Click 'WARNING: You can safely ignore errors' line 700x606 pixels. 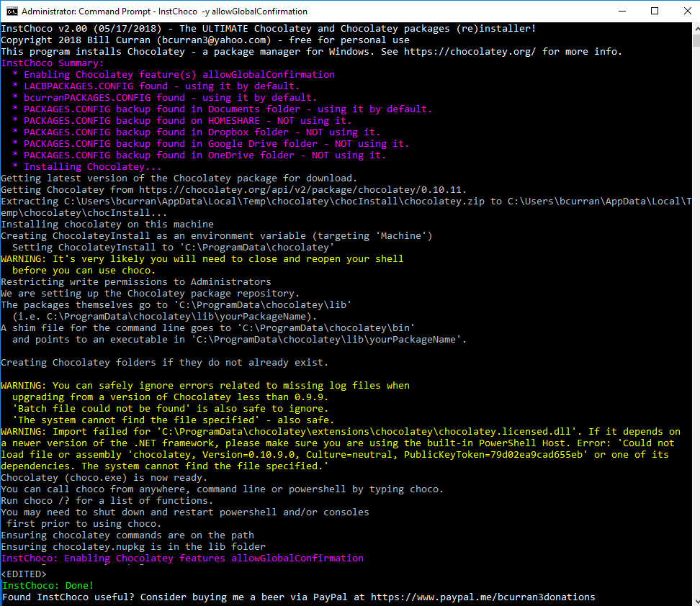pyautogui.click(x=205, y=386)
